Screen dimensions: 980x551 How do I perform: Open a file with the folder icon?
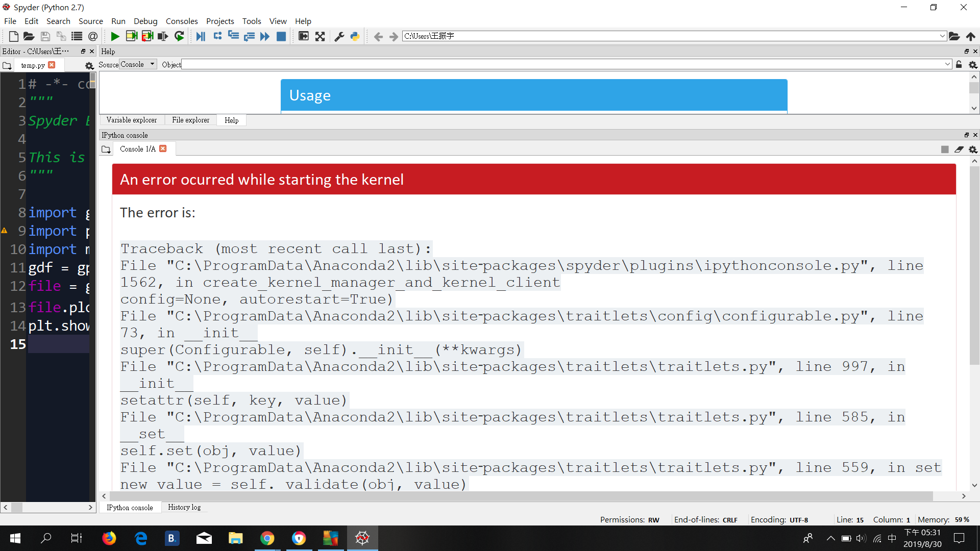29,36
